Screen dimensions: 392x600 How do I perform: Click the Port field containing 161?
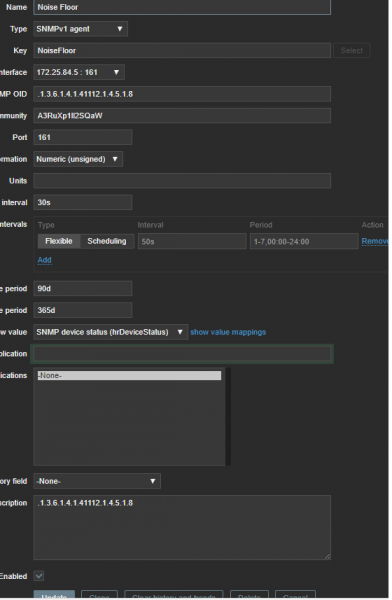83,137
